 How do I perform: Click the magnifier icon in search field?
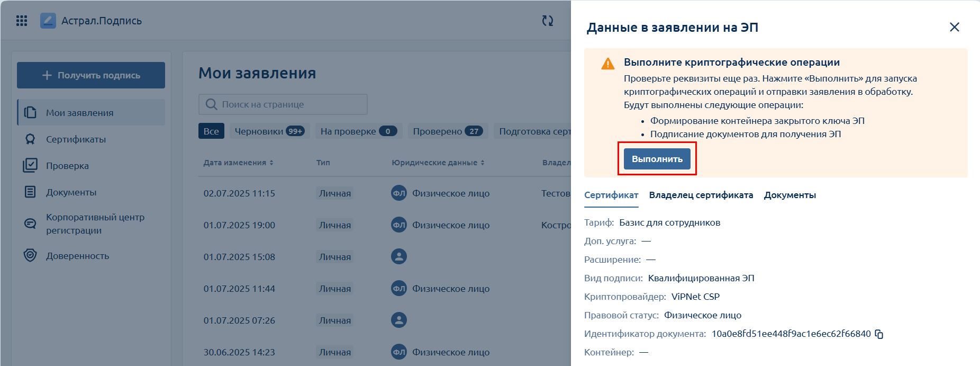[211, 104]
